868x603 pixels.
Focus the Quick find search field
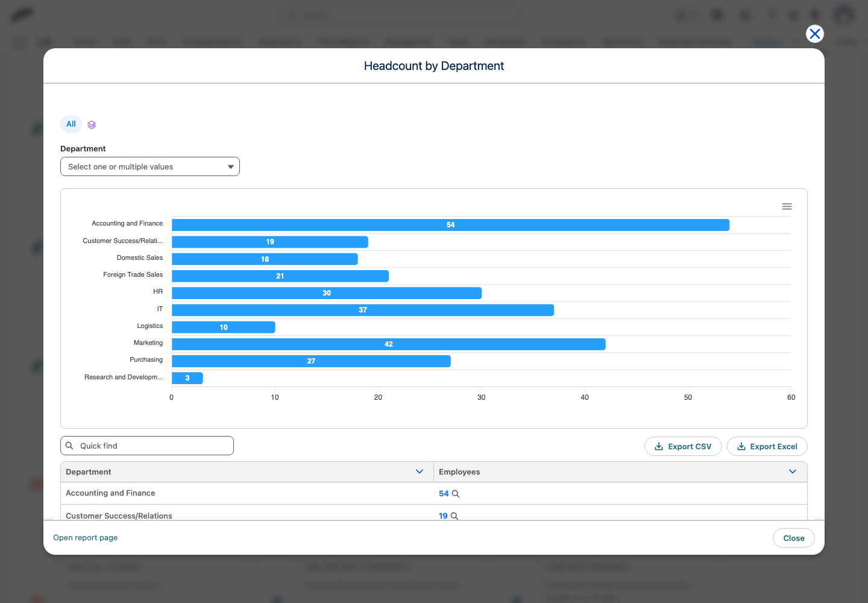(147, 446)
